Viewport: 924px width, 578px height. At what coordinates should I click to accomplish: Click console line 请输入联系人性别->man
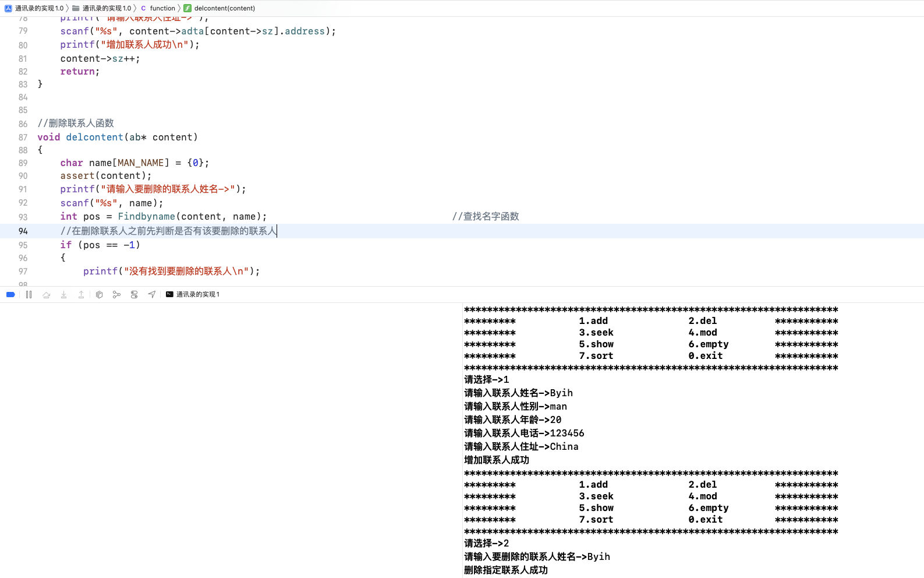coord(515,407)
